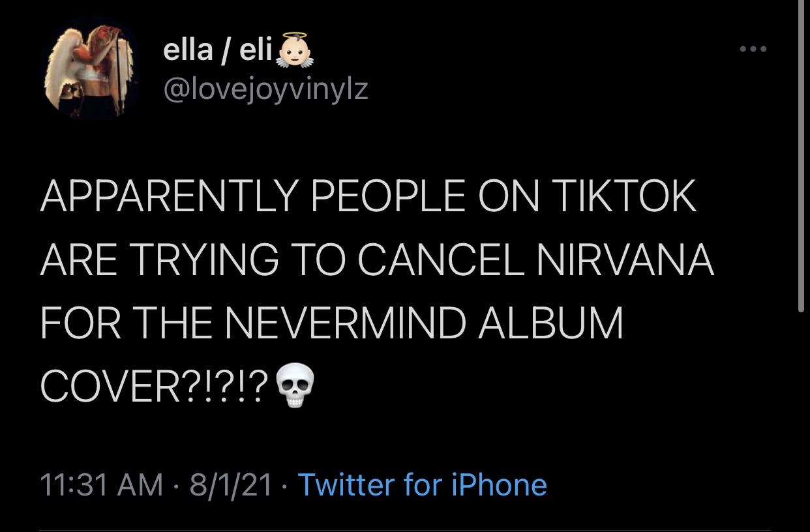Open the "Twitter for iPhone" source link

[422, 484]
